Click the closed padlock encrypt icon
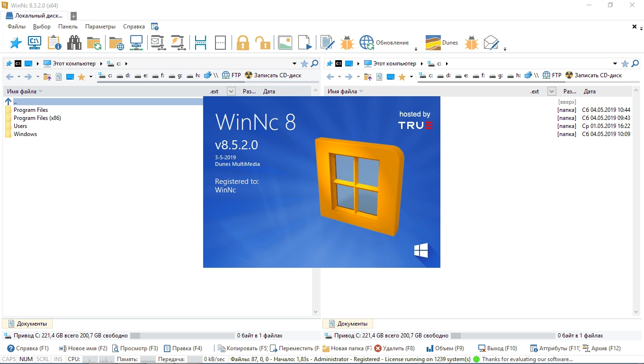Image resolution: width=644 pixels, height=364 pixels. [243, 43]
